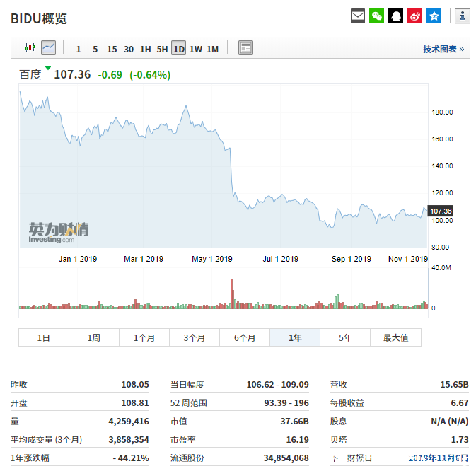Click the 1年涨跌幅 value -44.21%
476x476 pixels.
131,458
